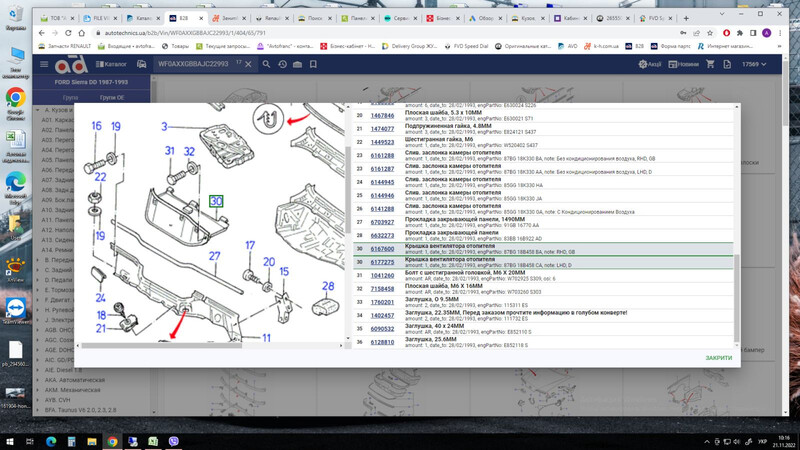Image resolution: width=800 pixels, height=450 pixels.
Task: Click the garage icon in the header
Action: tap(297, 64)
